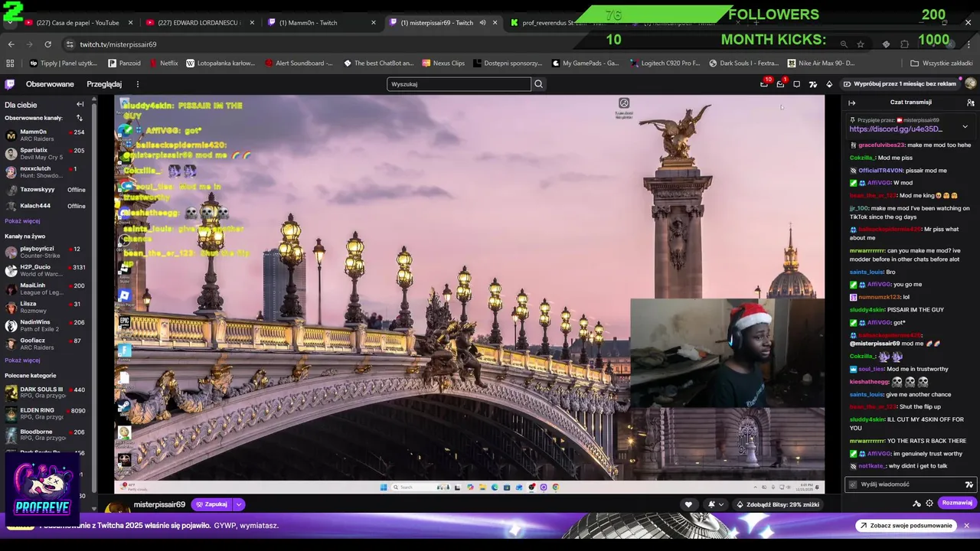
Task: Mute tab audio on misterpissair69 tab
Action: pos(482,22)
